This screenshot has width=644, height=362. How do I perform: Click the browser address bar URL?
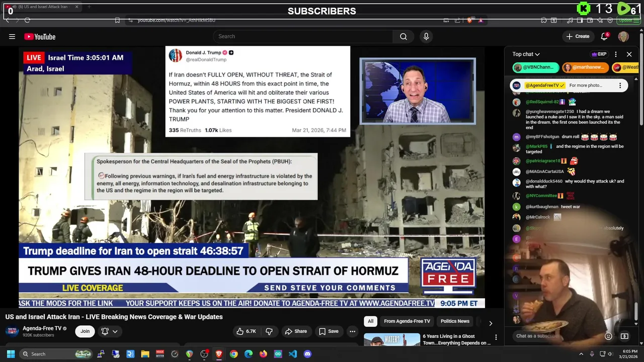[x=176, y=20]
